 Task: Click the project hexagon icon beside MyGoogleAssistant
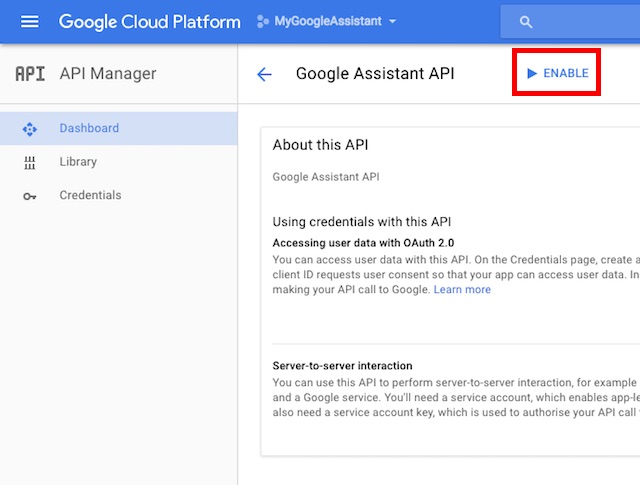[264, 21]
